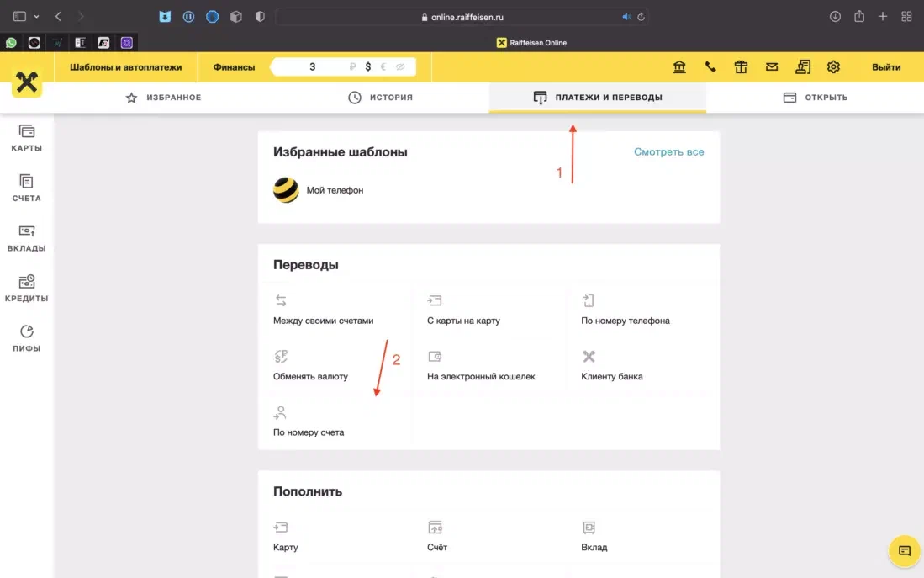
Task: Open the messages envelope icon in the header
Action: (771, 67)
